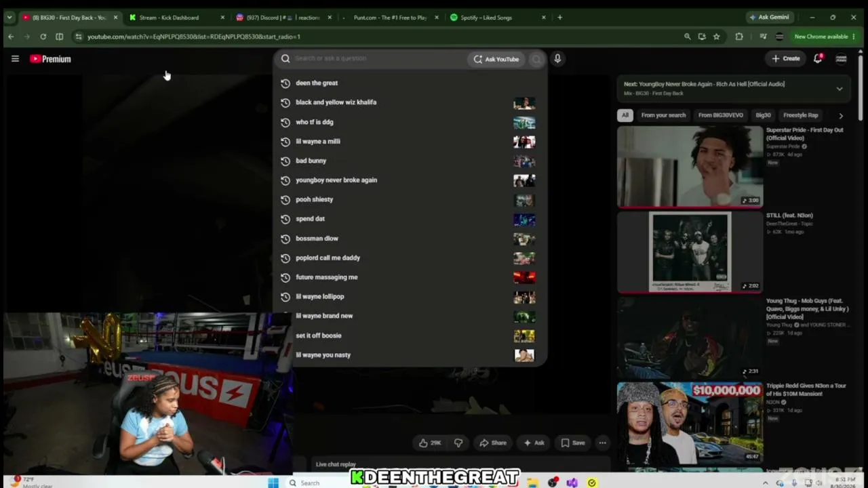Open the STILL (feat. N3on) video thumbnail
The image size is (868, 488).
(690, 252)
